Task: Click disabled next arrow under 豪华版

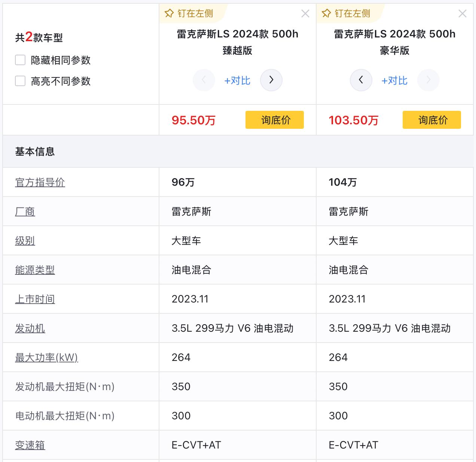Action: tap(428, 80)
